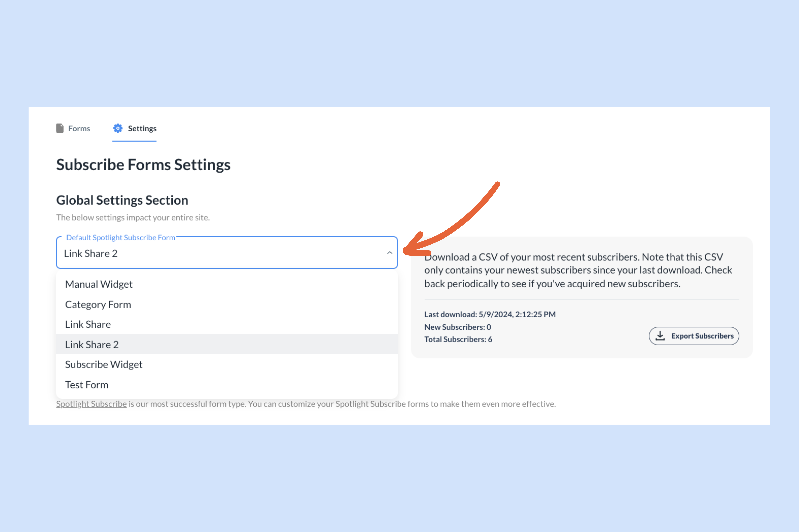Viewport: 799px width, 532px height.
Task: Open the Spotlight Subscribe link
Action: click(x=91, y=404)
